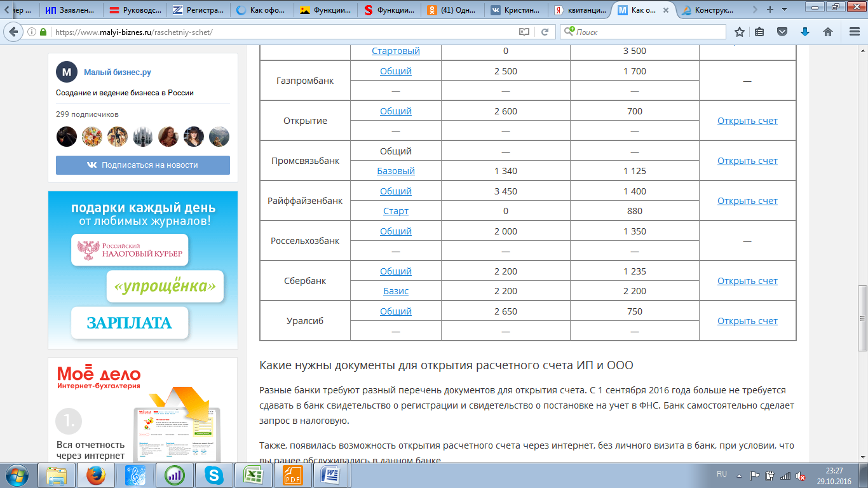Screen dimensions: 868x488
Task: Open Уралсиб 'Общий' tariff link
Action: (396, 311)
